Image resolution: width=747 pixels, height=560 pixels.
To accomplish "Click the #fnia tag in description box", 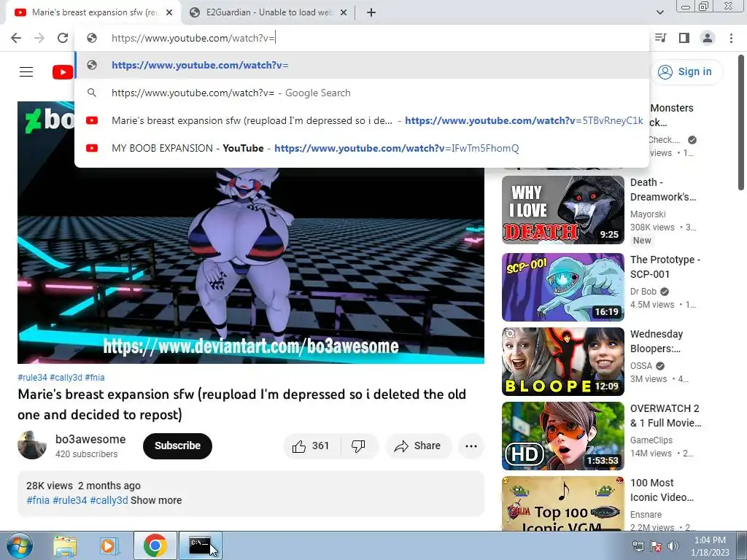I will 38,500.
